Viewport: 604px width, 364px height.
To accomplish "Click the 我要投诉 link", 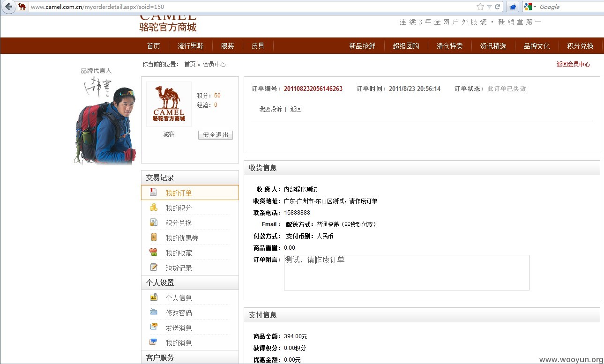I will pyautogui.click(x=270, y=109).
